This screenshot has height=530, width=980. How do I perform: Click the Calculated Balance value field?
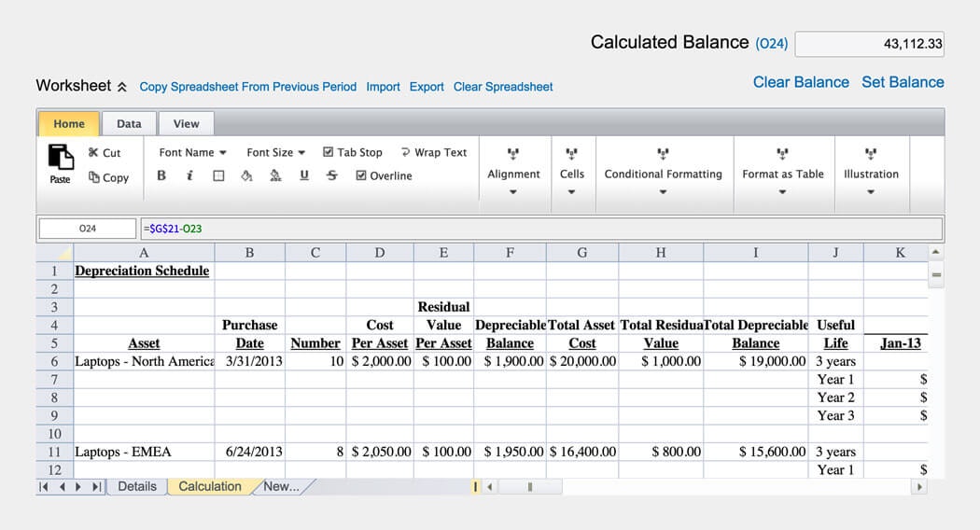869,44
